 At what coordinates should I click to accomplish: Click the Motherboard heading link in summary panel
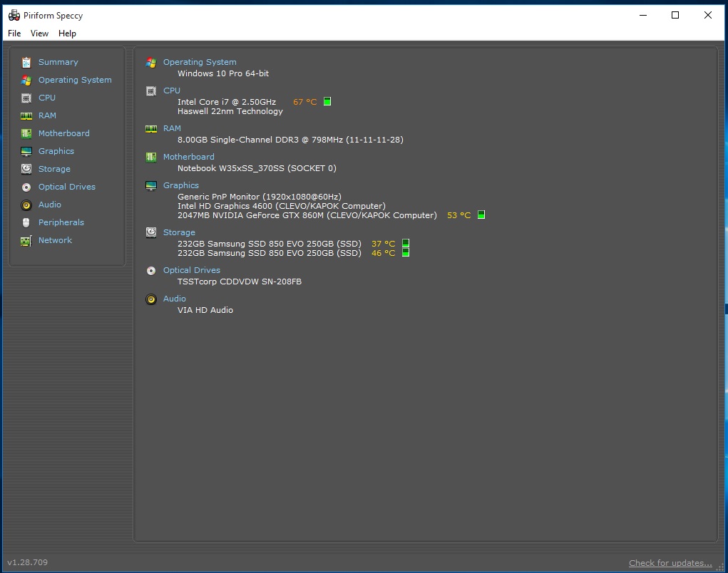point(189,157)
